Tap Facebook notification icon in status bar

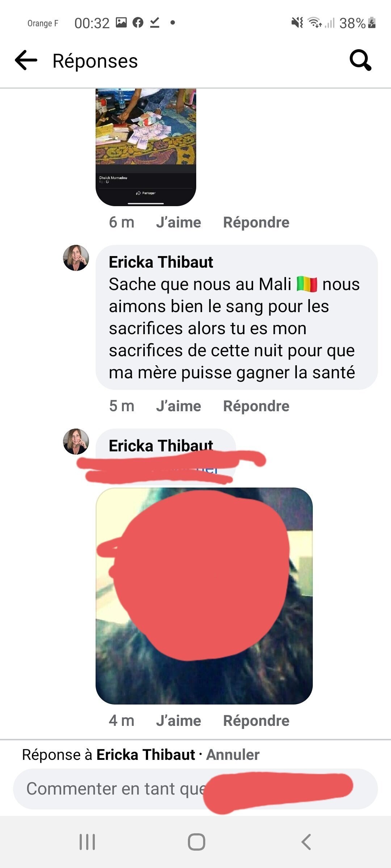pyautogui.click(x=138, y=23)
